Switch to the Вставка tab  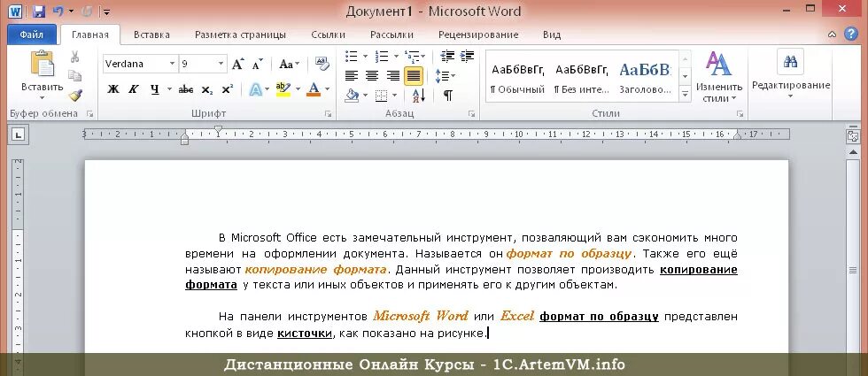click(151, 35)
